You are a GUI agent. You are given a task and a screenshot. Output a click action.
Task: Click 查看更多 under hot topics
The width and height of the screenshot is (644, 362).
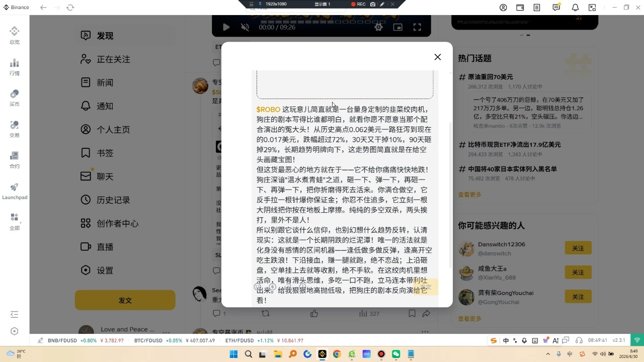coord(469,195)
